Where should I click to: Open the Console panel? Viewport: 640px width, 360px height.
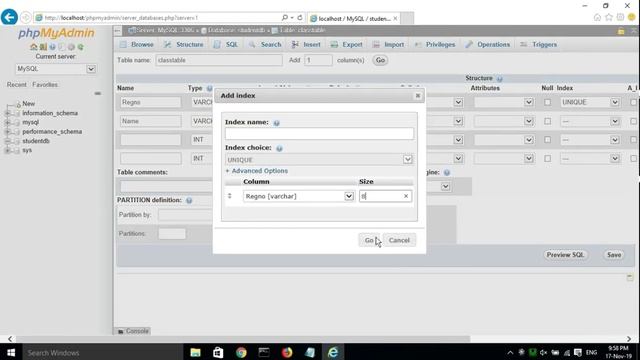(133, 331)
